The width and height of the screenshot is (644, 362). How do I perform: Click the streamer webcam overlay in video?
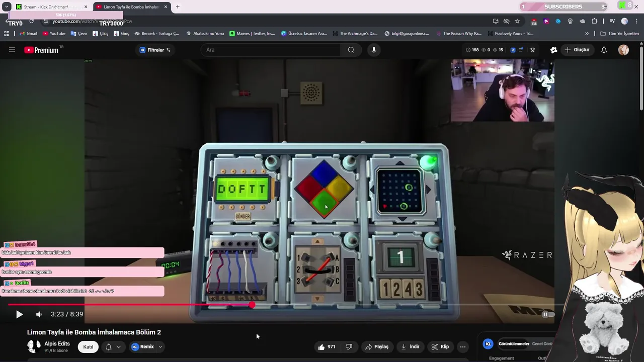point(502,91)
